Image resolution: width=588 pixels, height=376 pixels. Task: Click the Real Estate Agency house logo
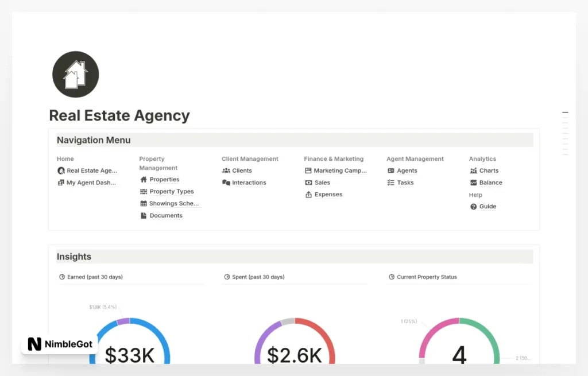pos(75,73)
